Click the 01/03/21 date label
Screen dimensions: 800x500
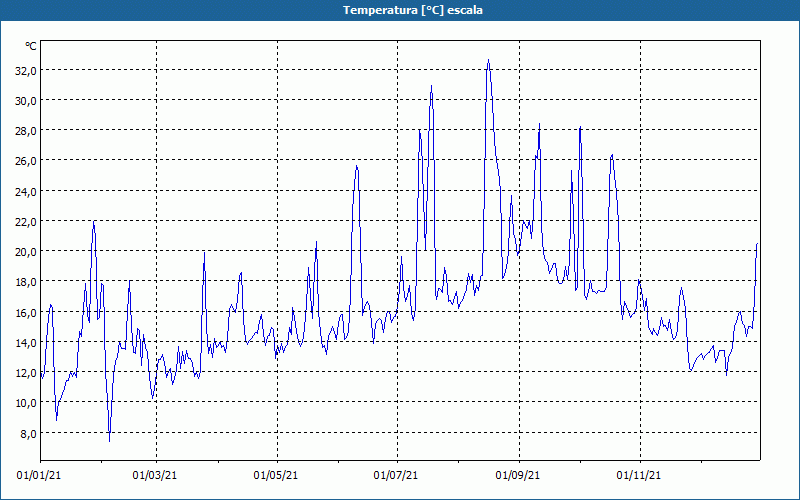(155, 476)
